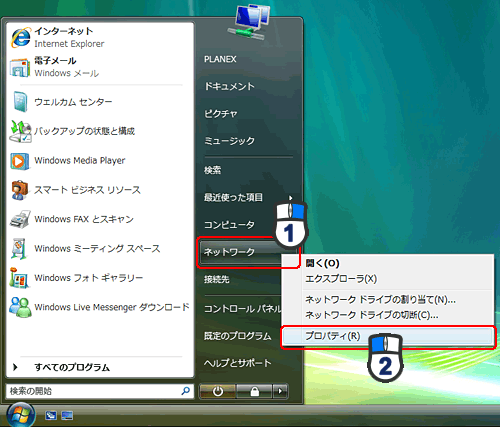
Task: Click the Windows Live Messenger ダウンロード icon
Action: tap(20, 307)
